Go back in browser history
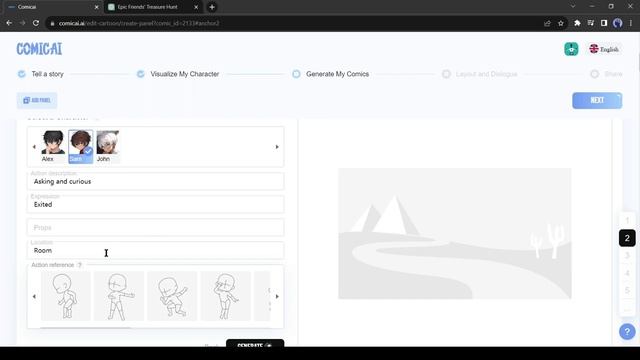640x360 pixels. point(9,23)
